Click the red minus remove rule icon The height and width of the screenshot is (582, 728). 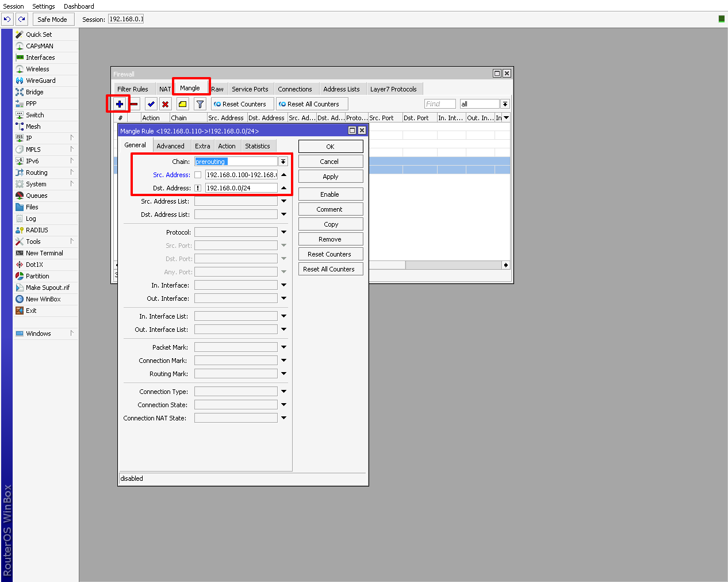pyautogui.click(x=134, y=104)
